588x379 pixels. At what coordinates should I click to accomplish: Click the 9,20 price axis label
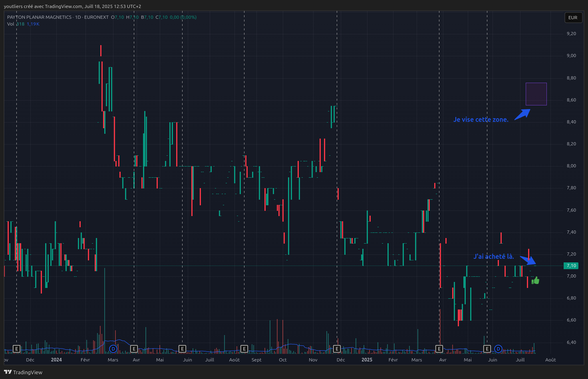coord(571,34)
